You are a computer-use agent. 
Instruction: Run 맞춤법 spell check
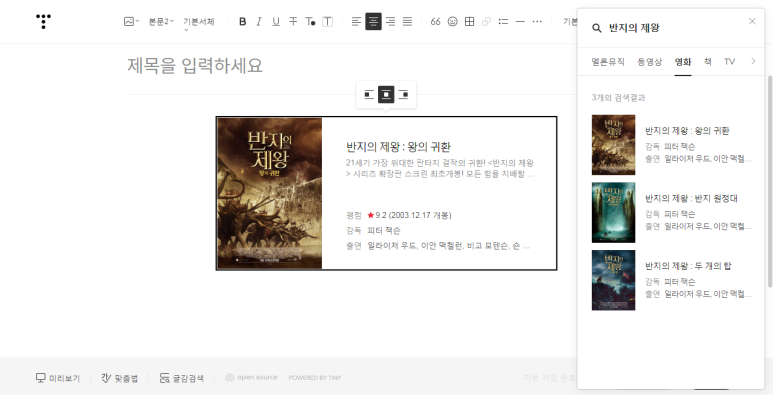coord(119,378)
